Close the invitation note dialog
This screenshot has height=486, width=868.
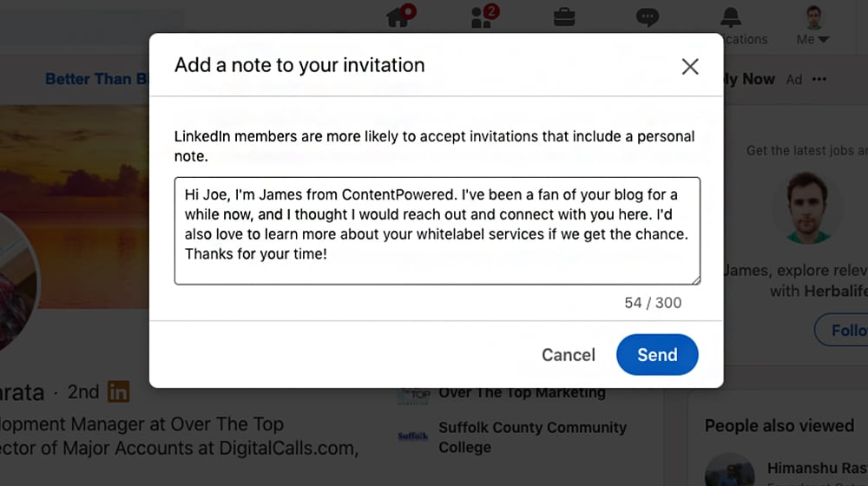(x=690, y=67)
